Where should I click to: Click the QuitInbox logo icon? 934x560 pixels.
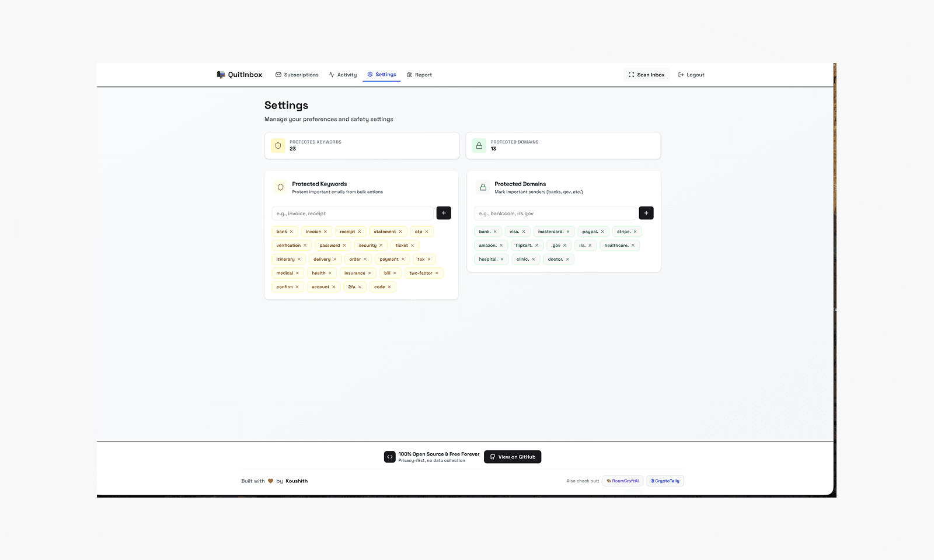tap(221, 74)
